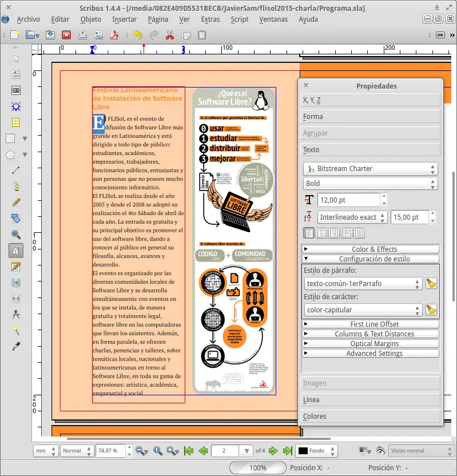Expand the First Line Offset section
457x476 pixels.
pos(371,324)
